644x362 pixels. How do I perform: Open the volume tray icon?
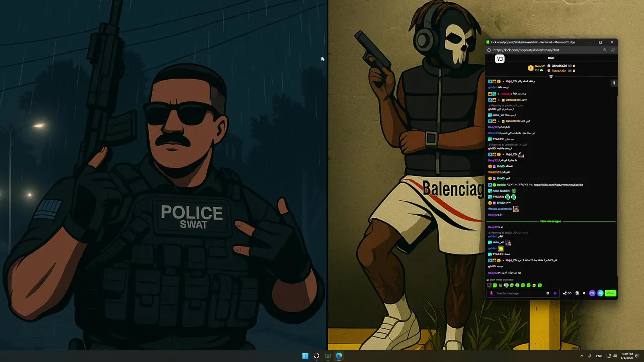pos(614,356)
